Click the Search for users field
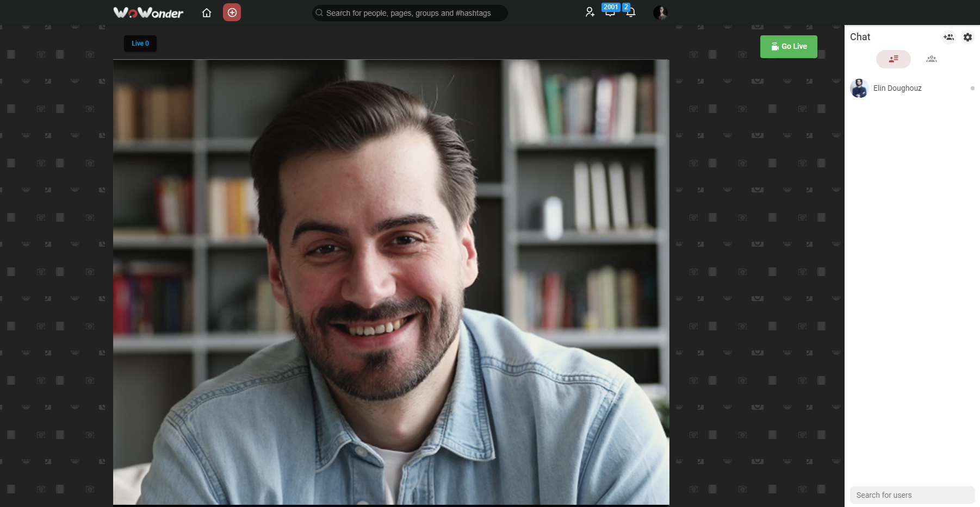The height and width of the screenshot is (507, 980). click(x=911, y=495)
